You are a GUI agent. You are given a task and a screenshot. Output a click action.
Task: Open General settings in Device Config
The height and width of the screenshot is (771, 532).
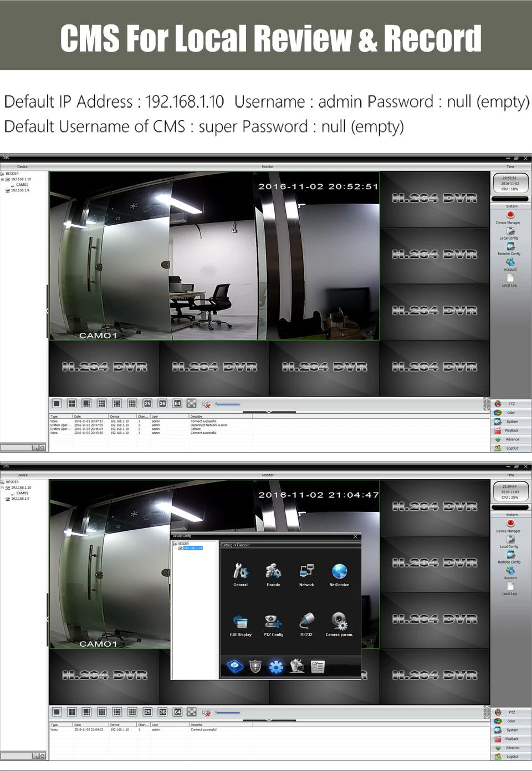tap(241, 574)
